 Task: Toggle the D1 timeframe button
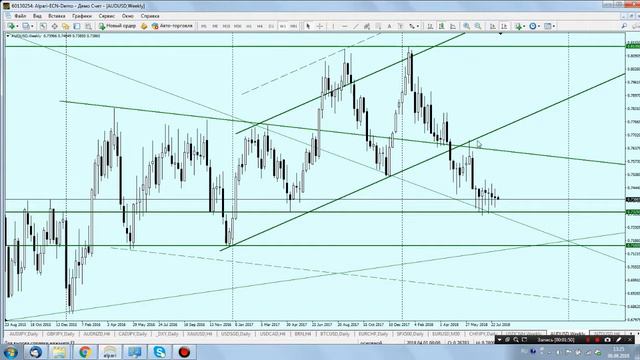pos(271,26)
